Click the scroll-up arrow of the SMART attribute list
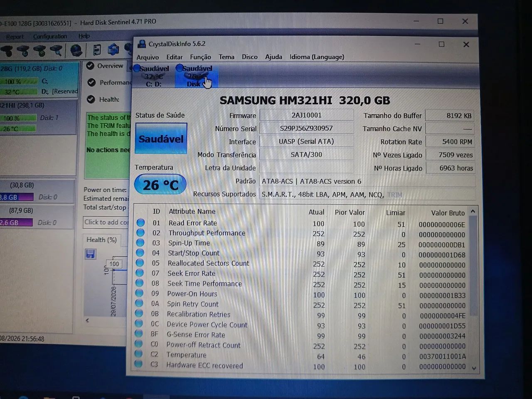532x399 pixels. [x=473, y=212]
